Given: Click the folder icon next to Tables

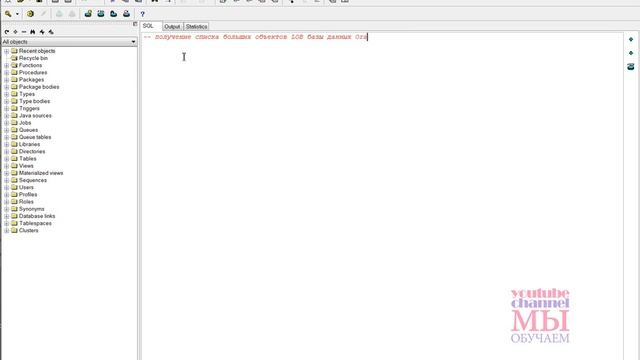Looking at the screenshot, I should point(14,159).
